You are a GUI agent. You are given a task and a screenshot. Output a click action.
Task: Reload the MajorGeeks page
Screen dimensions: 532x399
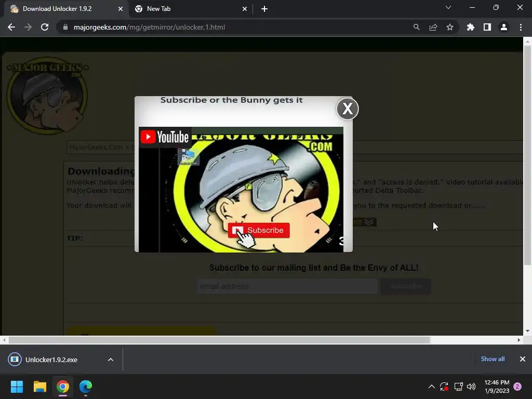click(45, 27)
